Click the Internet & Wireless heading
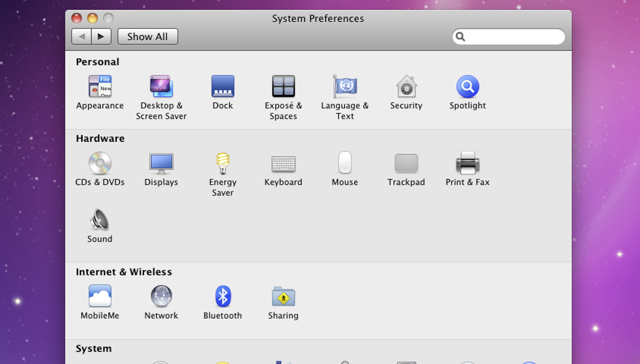This screenshot has height=364, width=640. click(124, 272)
